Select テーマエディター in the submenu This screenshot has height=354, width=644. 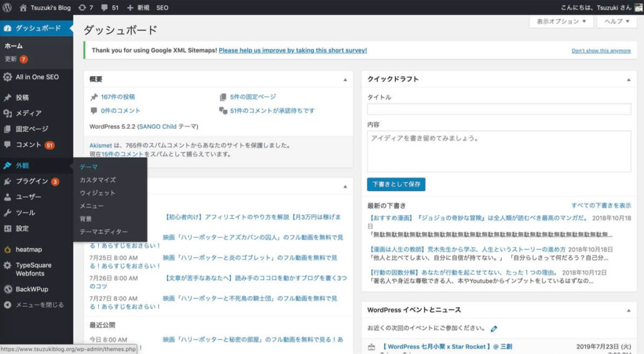104,231
